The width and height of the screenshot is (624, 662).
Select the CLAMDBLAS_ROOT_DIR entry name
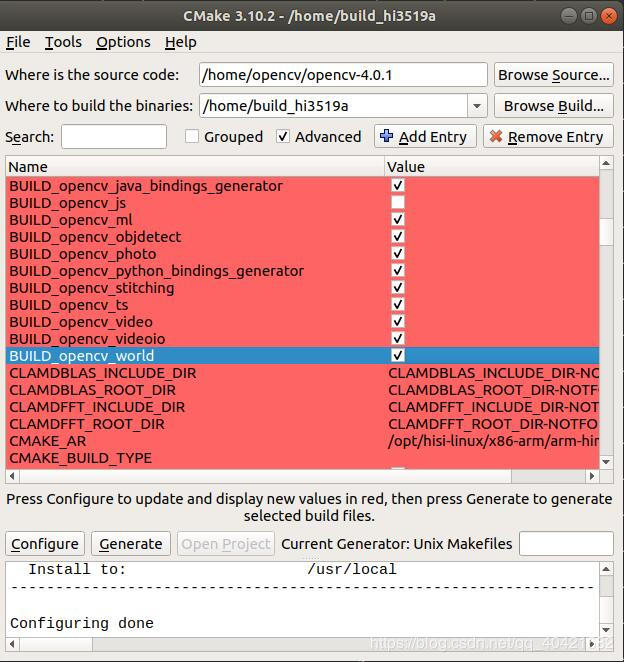(92, 390)
